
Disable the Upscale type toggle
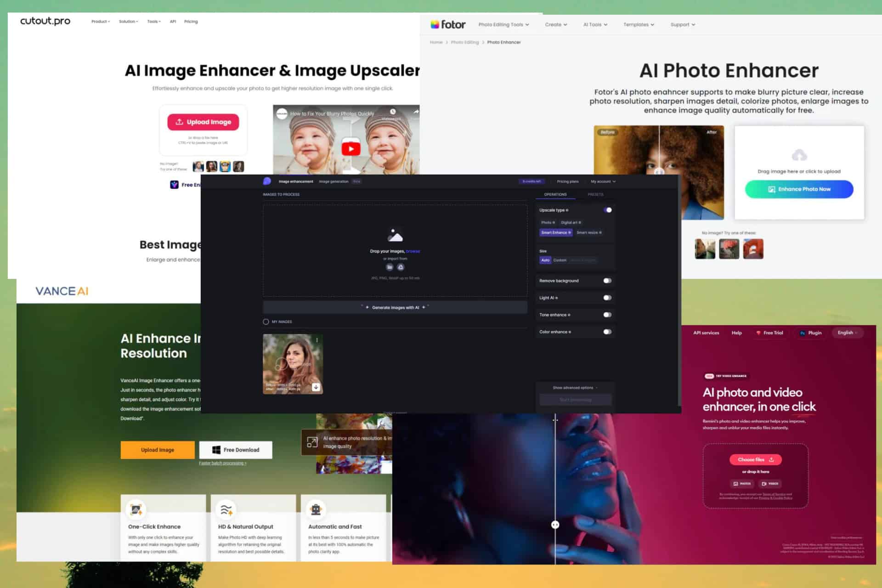click(608, 210)
